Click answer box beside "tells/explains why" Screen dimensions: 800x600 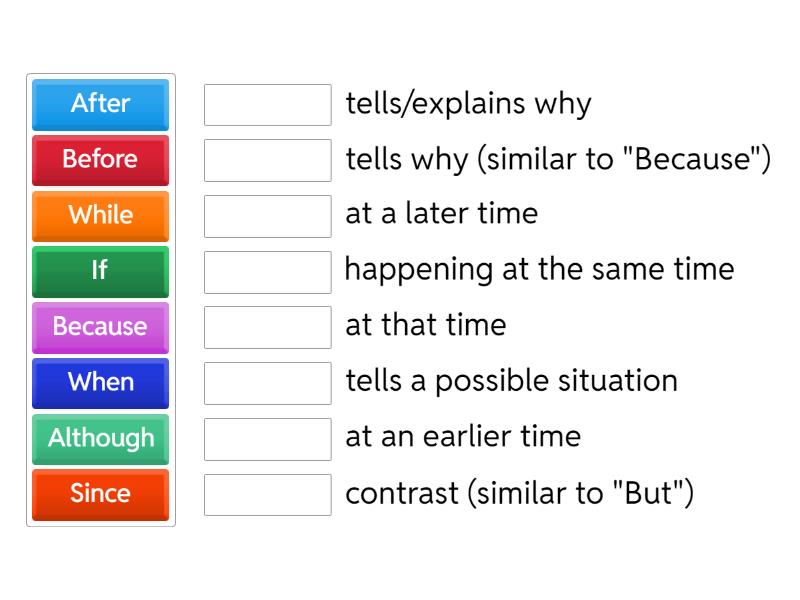tap(267, 104)
